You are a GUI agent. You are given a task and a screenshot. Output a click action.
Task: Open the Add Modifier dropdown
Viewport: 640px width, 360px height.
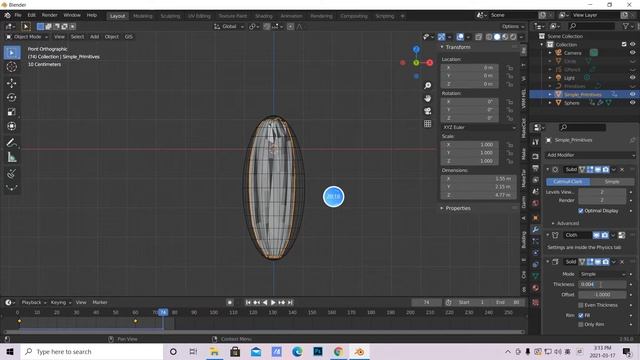pos(590,155)
